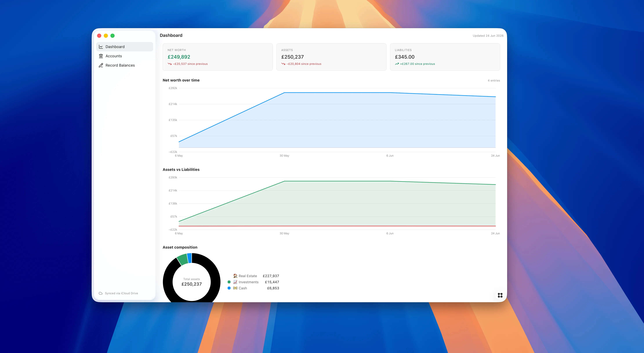Screen dimensions: 644x353
Task: Click '−£20,537 since previous' text
Action: [190, 64]
